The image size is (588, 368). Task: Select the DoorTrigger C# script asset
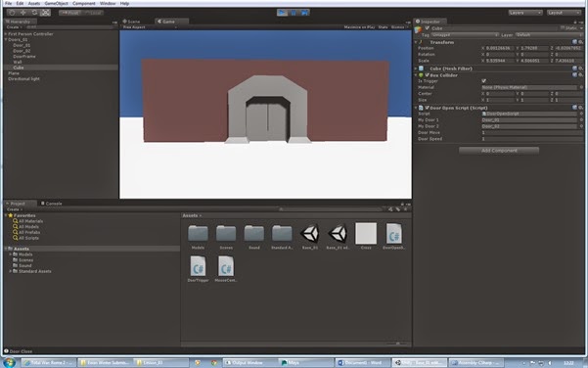pos(198,268)
